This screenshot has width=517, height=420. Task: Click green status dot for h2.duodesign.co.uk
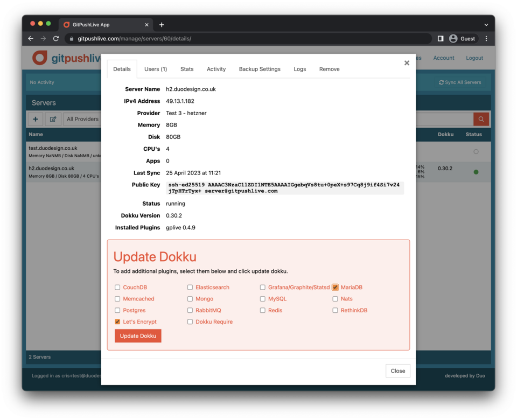tap(476, 172)
